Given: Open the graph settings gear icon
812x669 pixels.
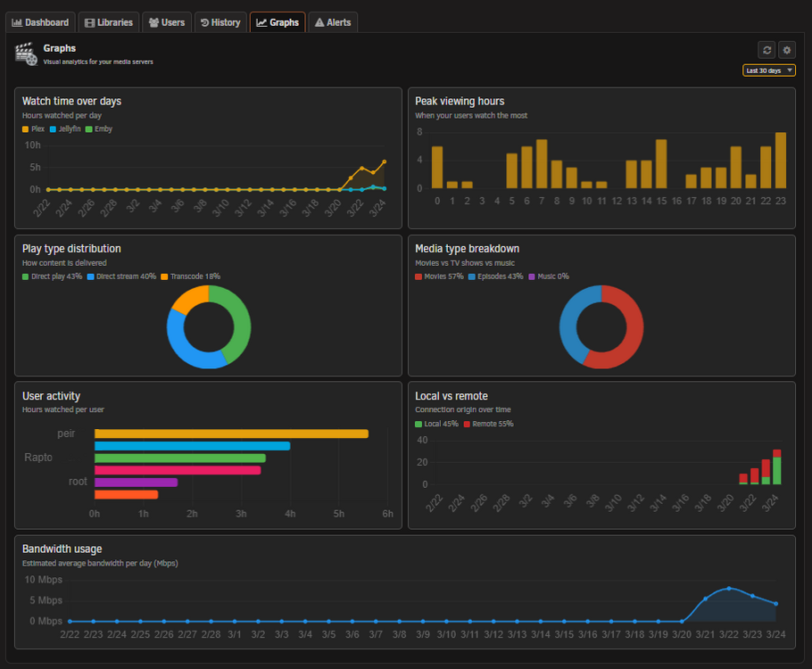Looking at the screenshot, I should coord(787,50).
